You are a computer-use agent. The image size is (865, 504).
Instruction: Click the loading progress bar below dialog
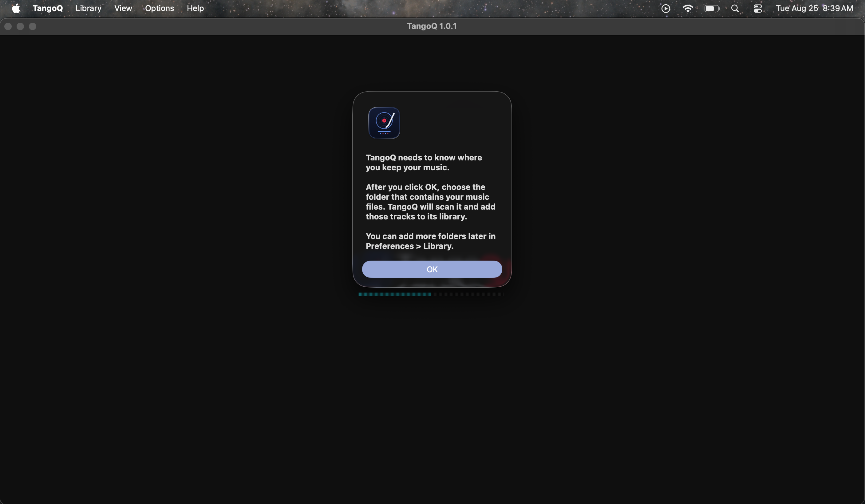[431, 294]
